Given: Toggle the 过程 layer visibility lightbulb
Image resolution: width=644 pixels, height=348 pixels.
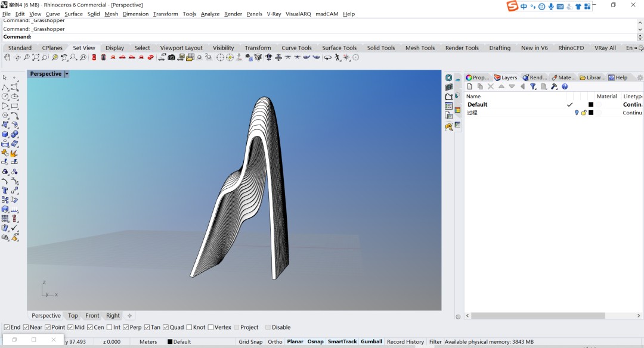Looking at the screenshot, I should click(x=577, y=113).
